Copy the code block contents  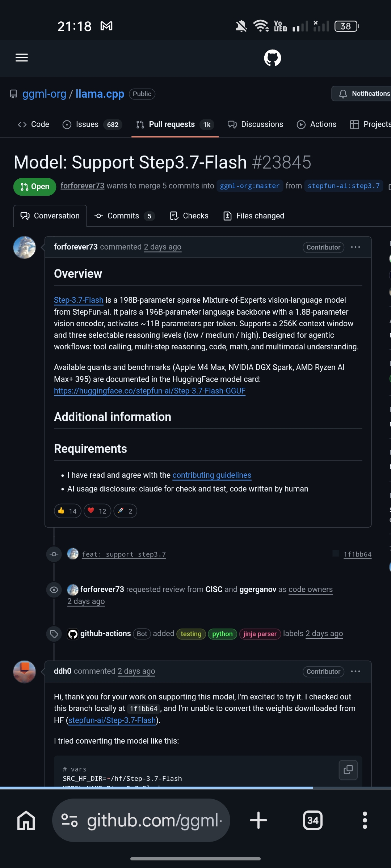click(348, 770)
